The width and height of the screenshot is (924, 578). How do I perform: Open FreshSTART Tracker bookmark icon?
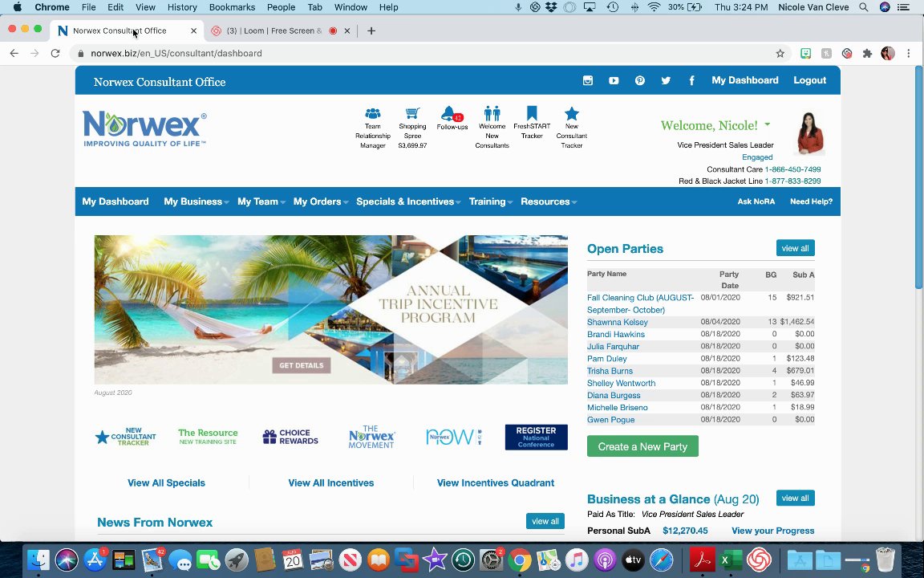pos(532,113)
